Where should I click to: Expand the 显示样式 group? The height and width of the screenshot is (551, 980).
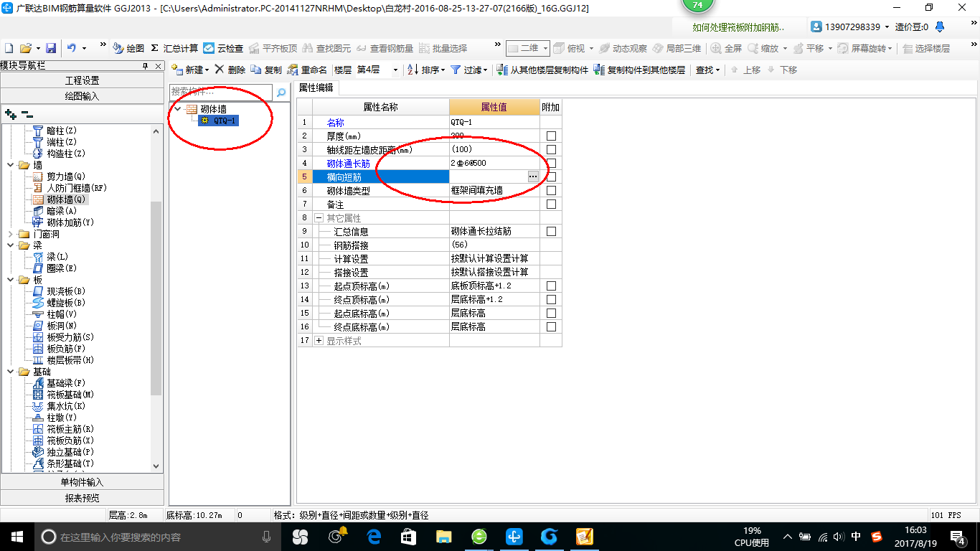(319, 341)
